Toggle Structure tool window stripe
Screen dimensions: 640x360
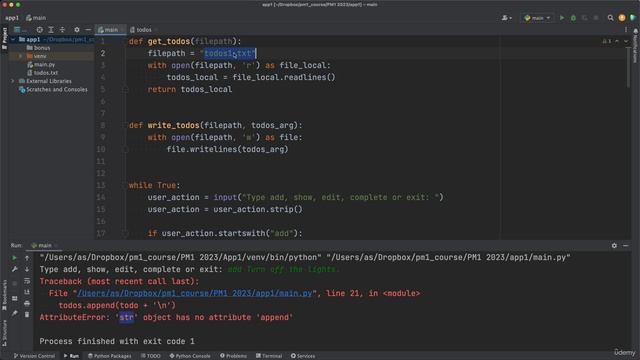[x=4, y=333]
